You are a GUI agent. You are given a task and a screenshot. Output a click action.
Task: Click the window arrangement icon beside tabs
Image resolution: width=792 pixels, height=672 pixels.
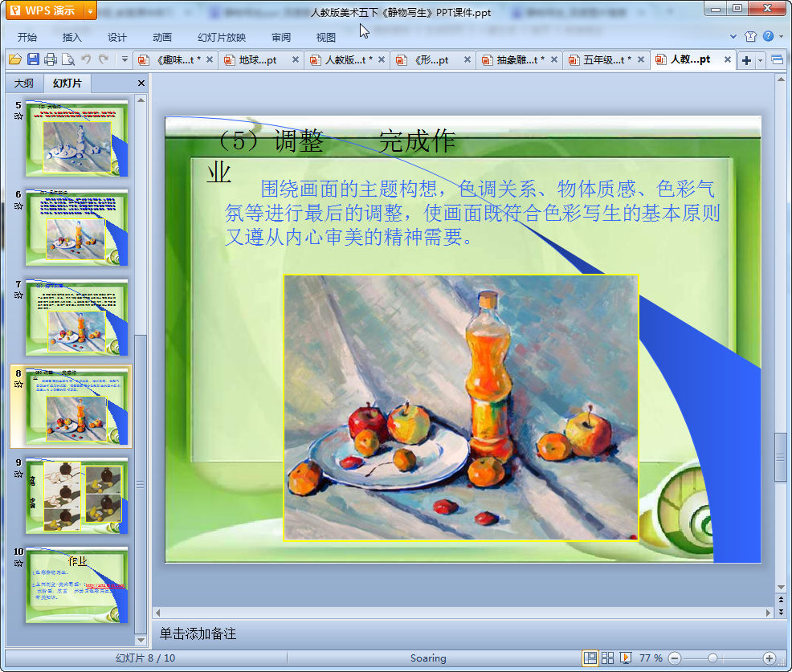point(778,60)
